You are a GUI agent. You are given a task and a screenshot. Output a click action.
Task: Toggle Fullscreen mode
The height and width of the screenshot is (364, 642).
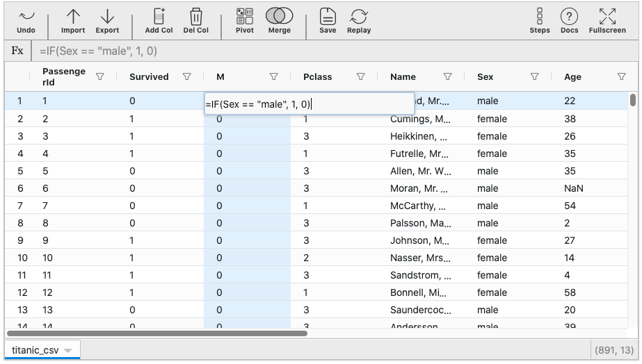[607, 20]
